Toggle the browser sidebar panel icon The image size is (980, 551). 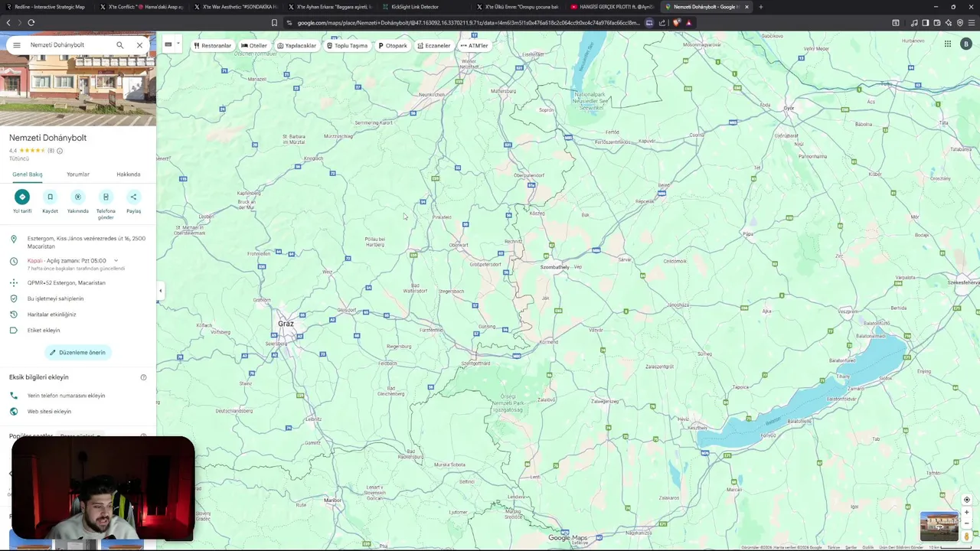point(926,23)
